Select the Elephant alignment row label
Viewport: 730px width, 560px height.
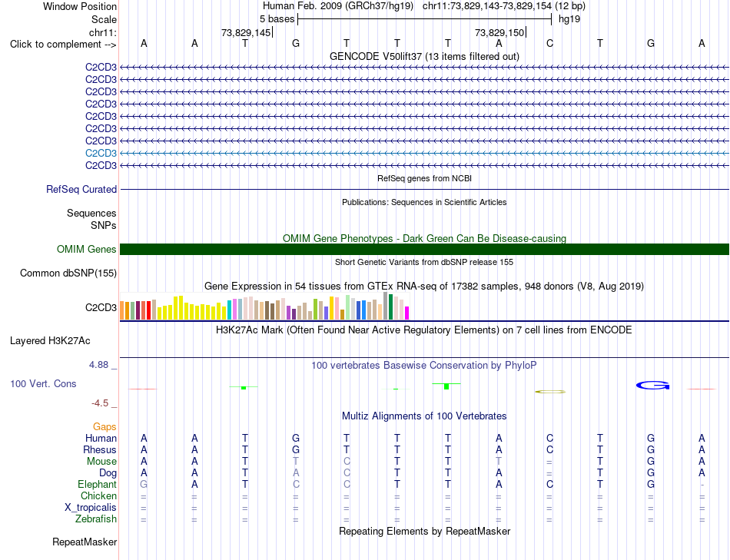[x=97, y=484]
